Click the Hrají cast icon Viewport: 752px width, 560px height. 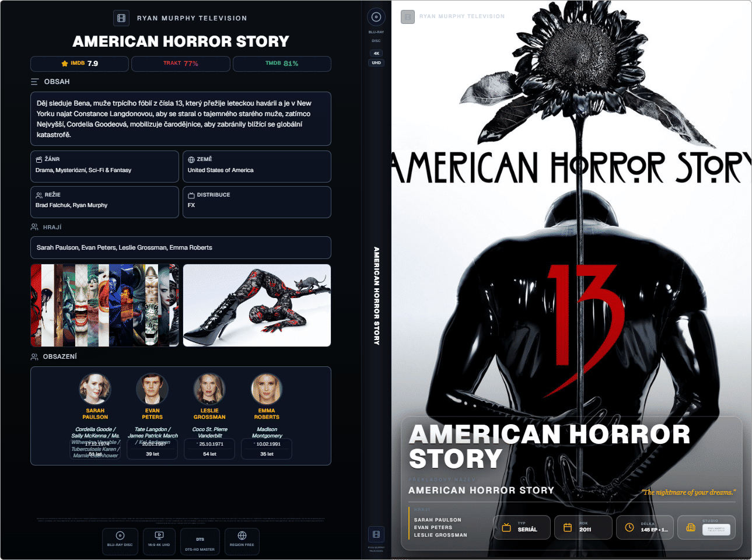35,227
